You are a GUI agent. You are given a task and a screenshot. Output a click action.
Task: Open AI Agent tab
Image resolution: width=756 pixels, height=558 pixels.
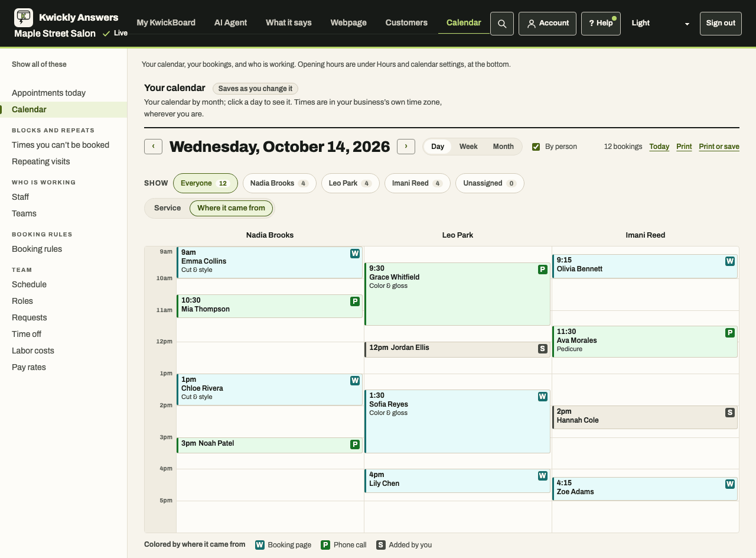point(231,22)
